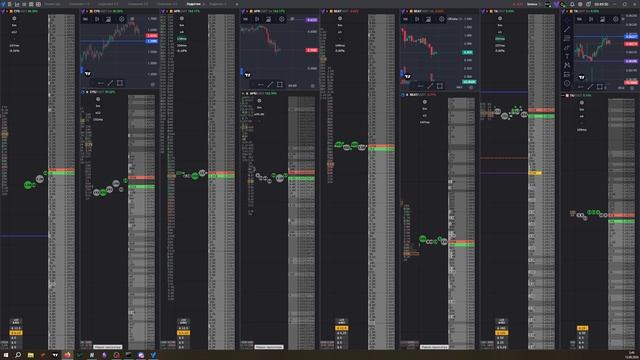
Task: Expand arrow in APR chart panel header
Action: pos(247,11)
